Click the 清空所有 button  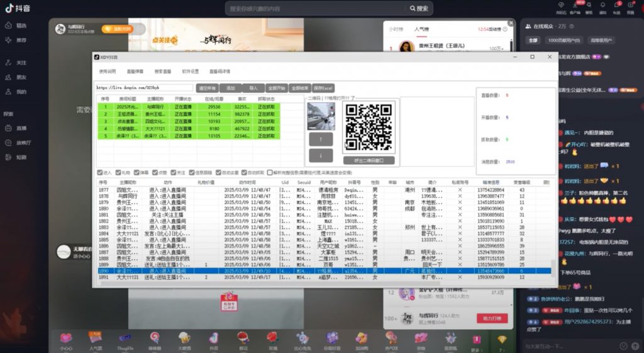tap(208, 88)
